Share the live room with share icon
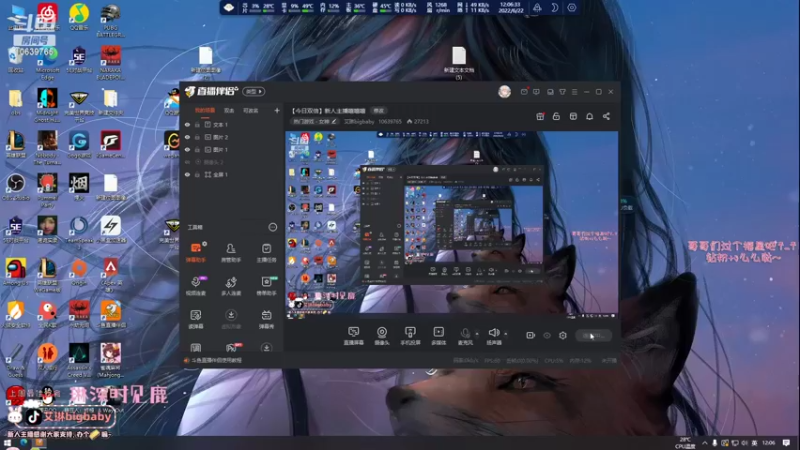800x450 pixels. tap(606, 116)
